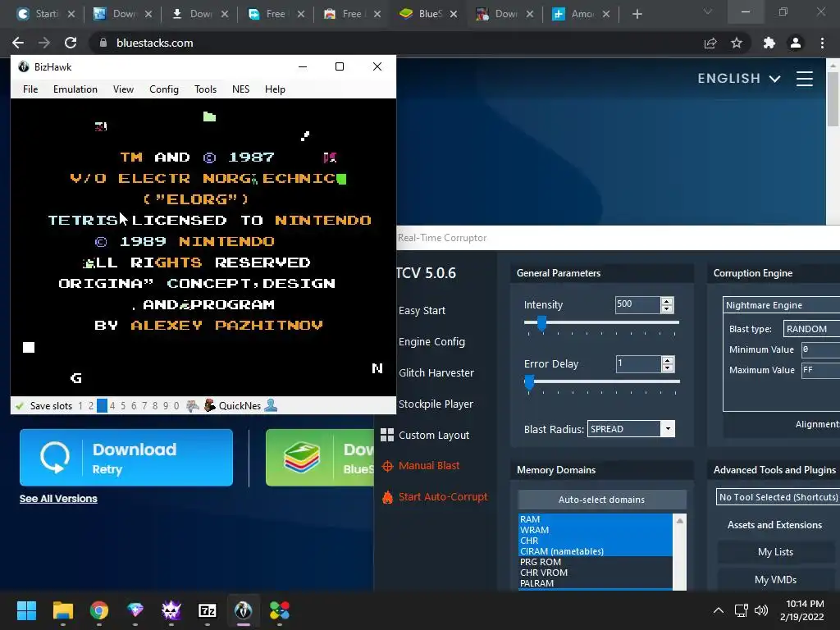Screen dimensions: 840x630
Task: Open Glitch Harvester section
Action: 436,373
